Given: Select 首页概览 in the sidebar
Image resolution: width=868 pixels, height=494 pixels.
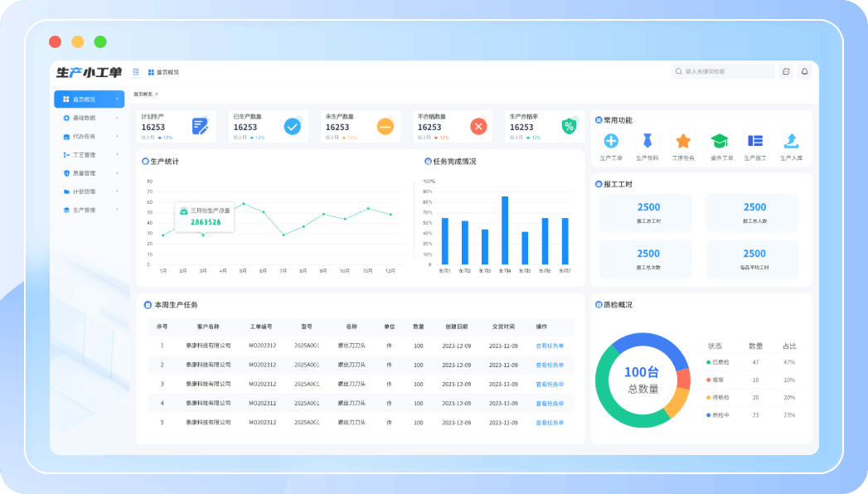Looking at the screenshot, I should tap(89, 99).
